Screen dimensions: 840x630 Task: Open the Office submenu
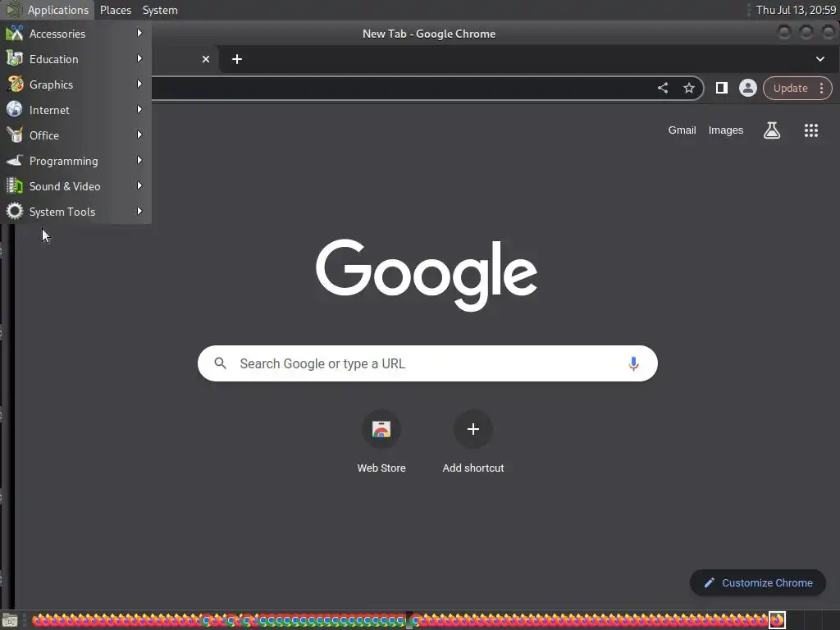pos(75,135)
